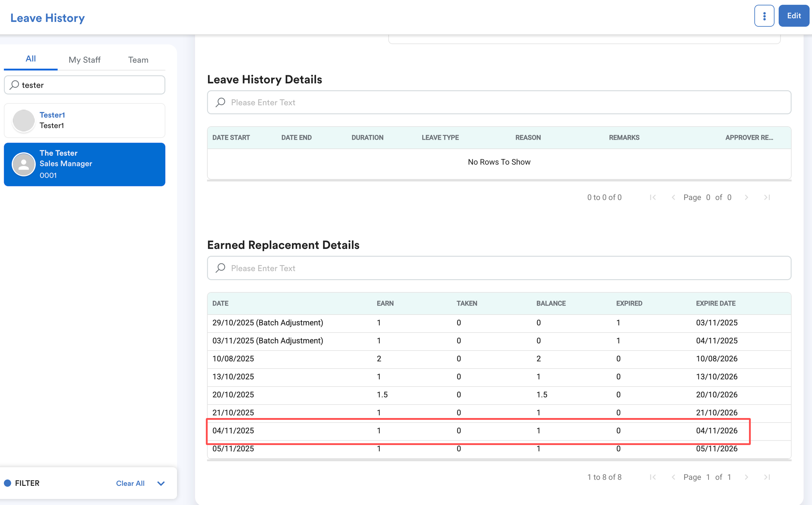Click the blue FILTER indicator dot
Viewport: 812px width, 505px height.
click(7, 483)
